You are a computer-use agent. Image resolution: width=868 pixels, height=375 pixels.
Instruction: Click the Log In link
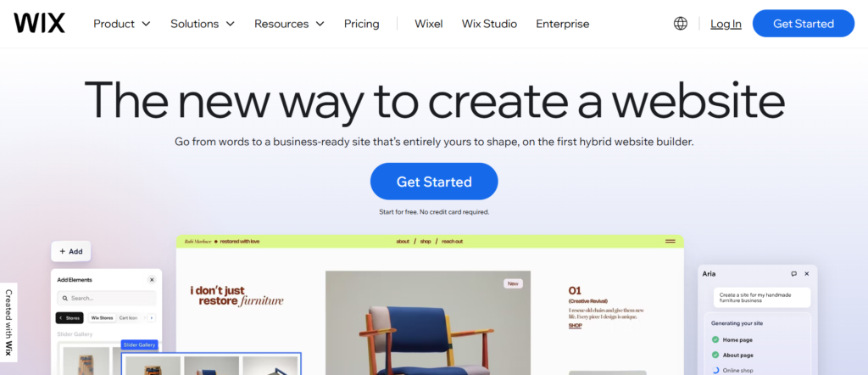tap(726, 24)
